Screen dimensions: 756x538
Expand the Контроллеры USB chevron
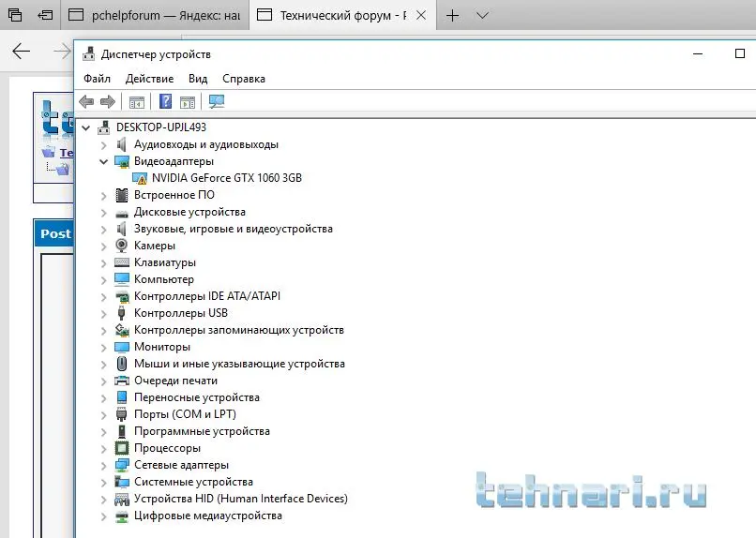click(104, 314)
